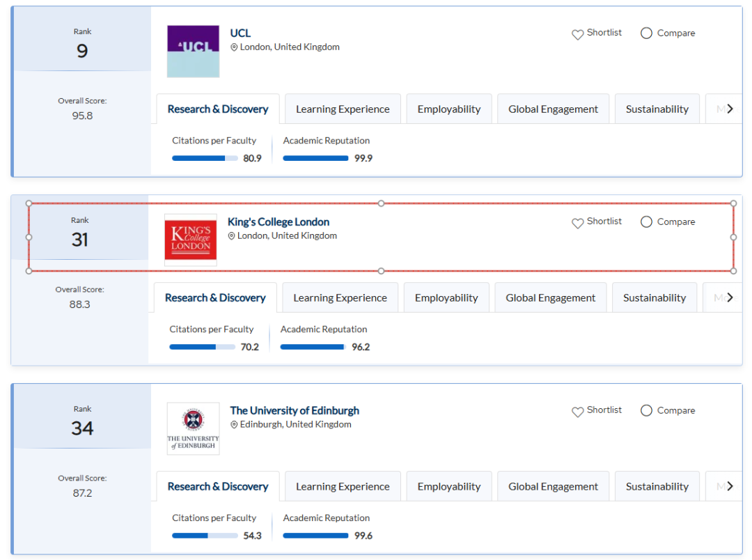The width and height of the screenshot is (752, 560).
Task: Switch to UCL's Learning Experience tab
Action: pyautogui.click(x=343, y=109)
